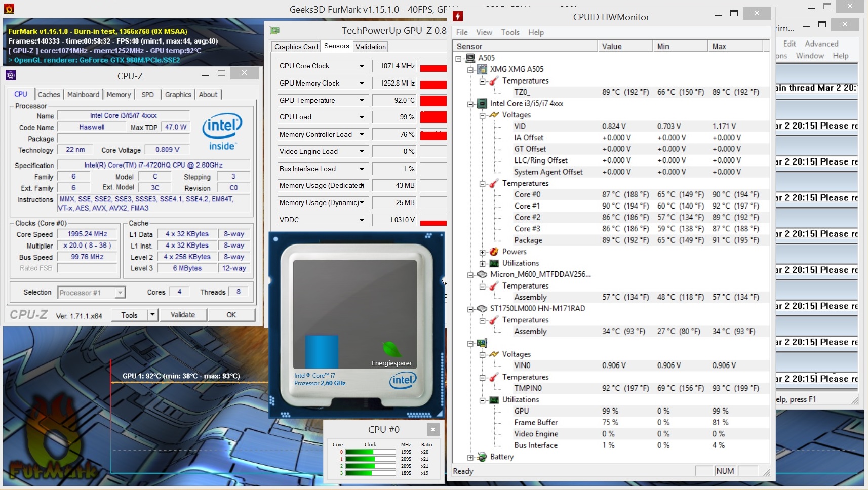Click the HWMonitor red lightning title icon
Image resolution: width=868 pixels, height=490 pixels.
pos(458,16)
